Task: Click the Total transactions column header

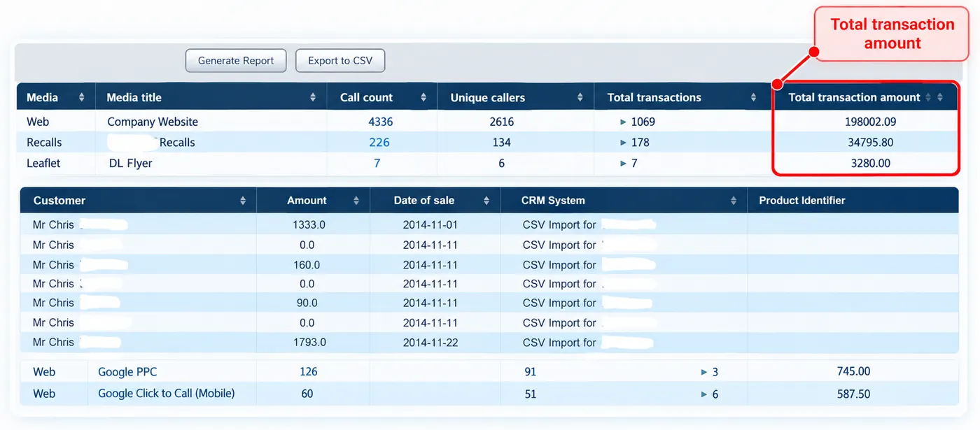Action: coord(683,97)
